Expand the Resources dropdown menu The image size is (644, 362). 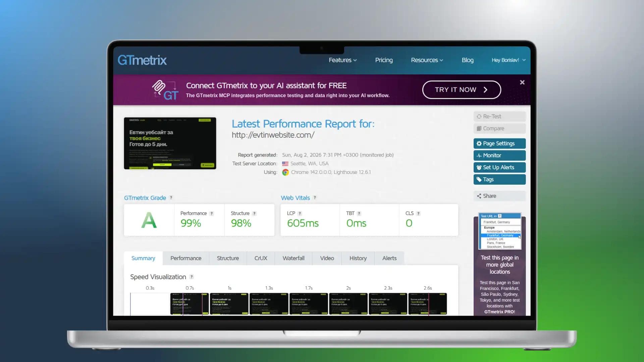427,60
